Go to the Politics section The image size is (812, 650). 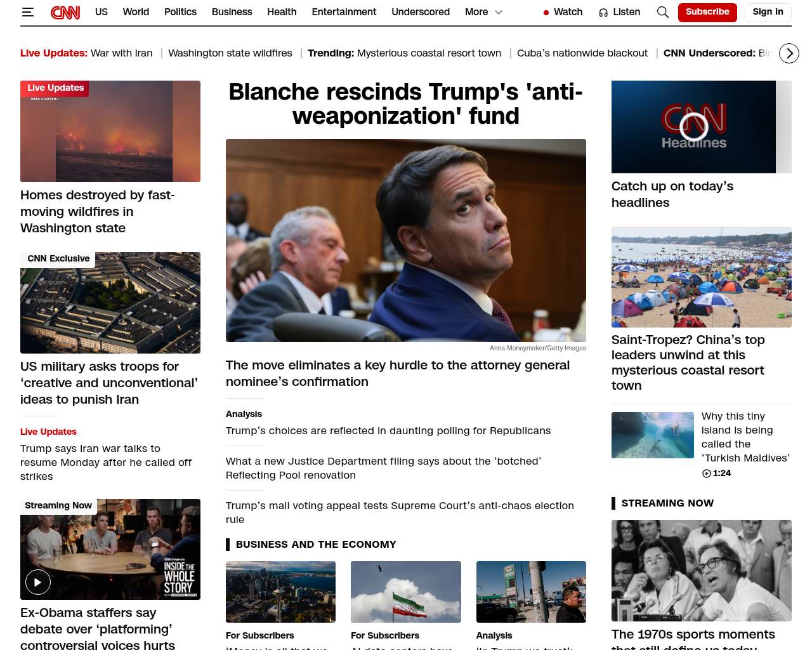(x=180, y=12)
